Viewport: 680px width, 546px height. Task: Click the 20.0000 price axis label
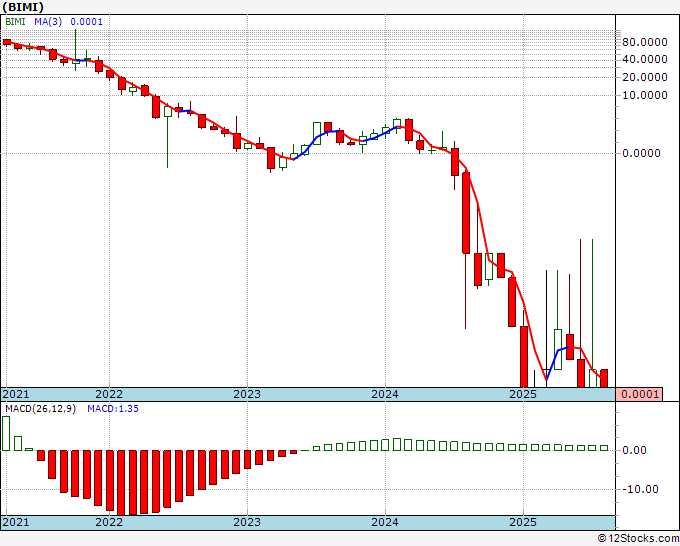[645, 77]
